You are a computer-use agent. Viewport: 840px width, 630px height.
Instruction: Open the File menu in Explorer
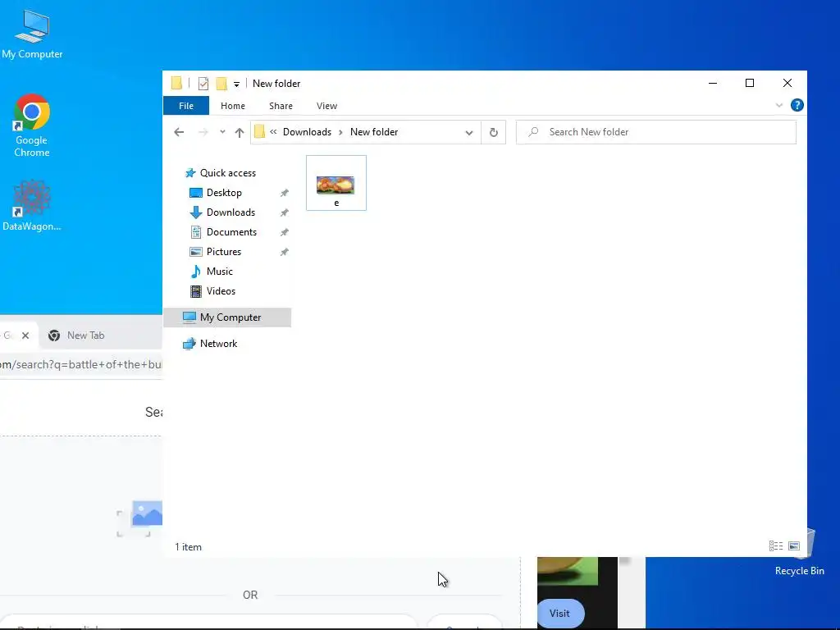(186, 106)
